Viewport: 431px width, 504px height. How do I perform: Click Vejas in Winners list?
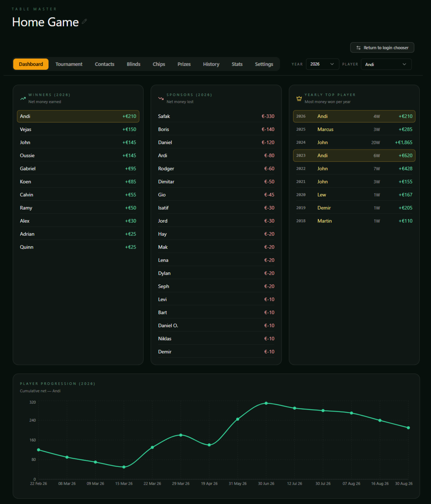78,129
